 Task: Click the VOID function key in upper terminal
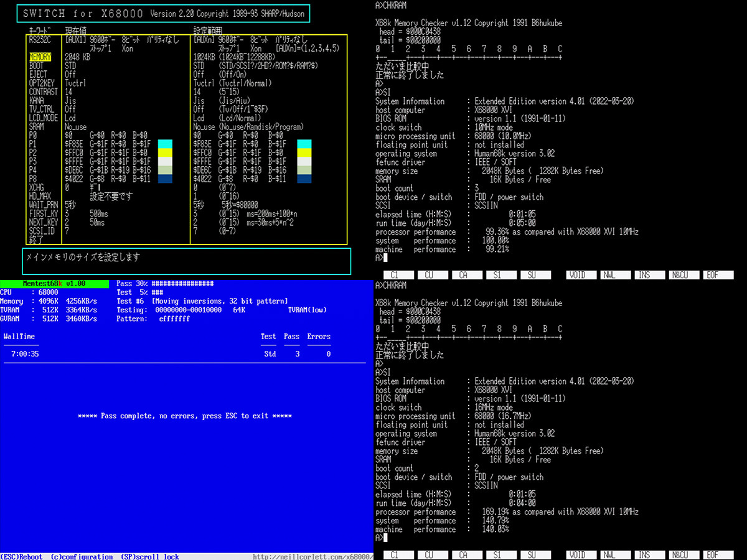pyautogui.click(x=577, y=275)
